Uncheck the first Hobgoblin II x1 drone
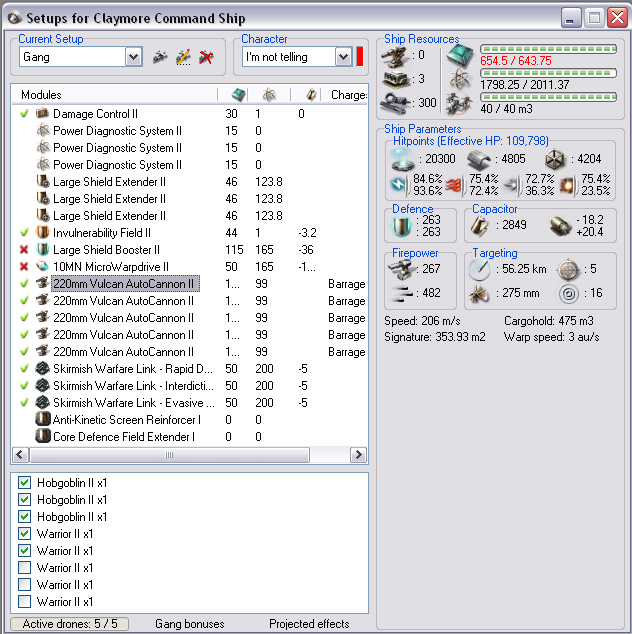 pos(25,482)
